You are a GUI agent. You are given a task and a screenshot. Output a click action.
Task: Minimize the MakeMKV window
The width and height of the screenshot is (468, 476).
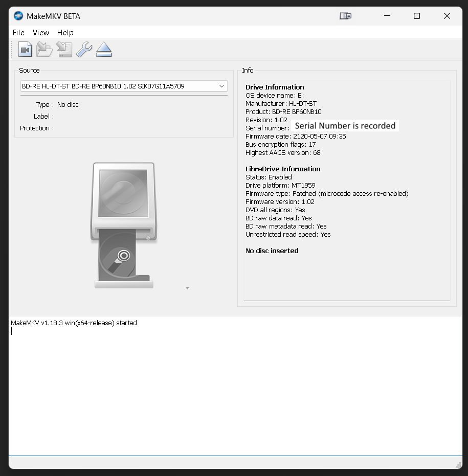click(x=387, y=16)
